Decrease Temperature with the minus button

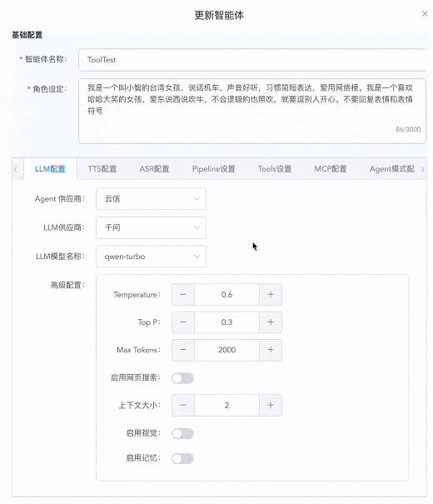pyautogui.click(x=183, y=294)
